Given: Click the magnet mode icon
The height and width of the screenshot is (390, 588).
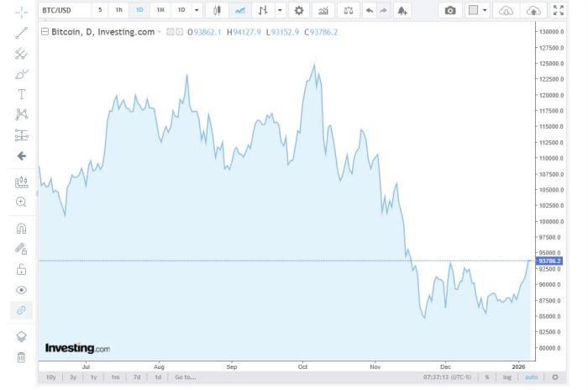Looking at the screenshot, I should [x=22, y=228].
